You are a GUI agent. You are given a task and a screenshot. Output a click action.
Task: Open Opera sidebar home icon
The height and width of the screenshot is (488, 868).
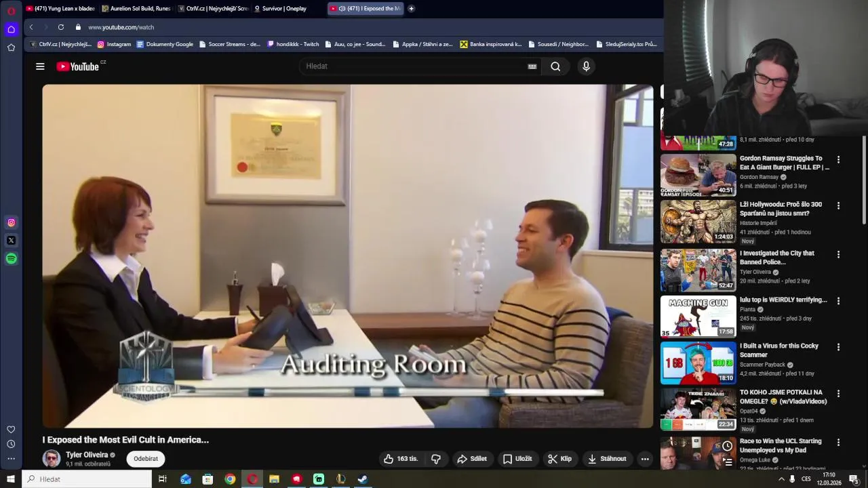[x=11, y=29]
